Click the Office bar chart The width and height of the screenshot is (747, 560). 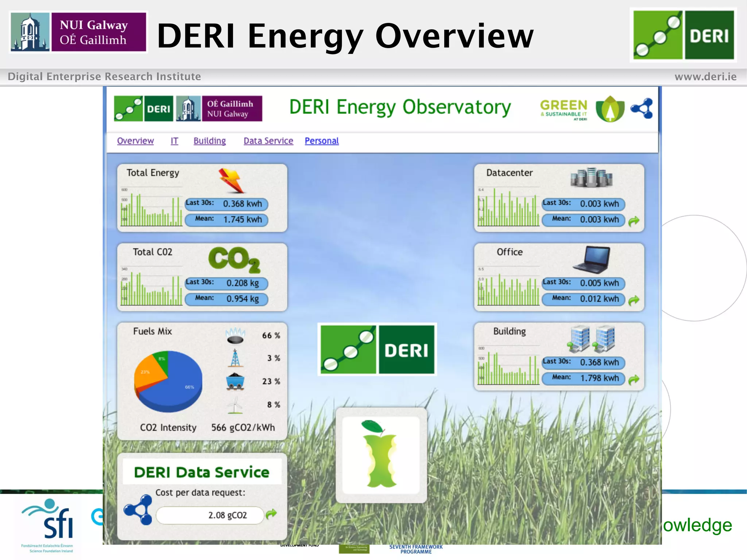(x=508, y=286)
